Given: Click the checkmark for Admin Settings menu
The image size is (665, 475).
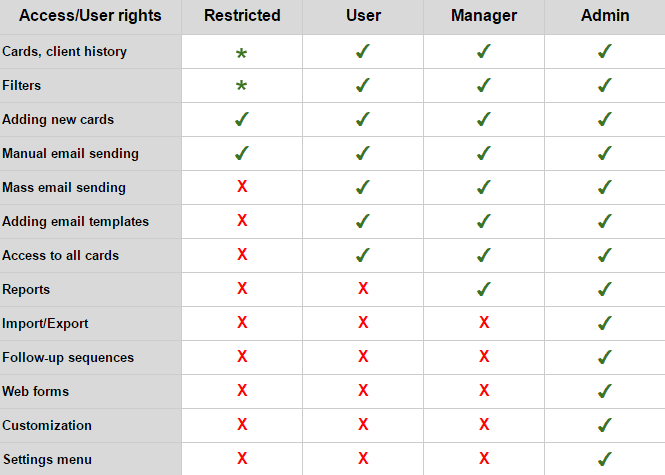Looking at the screenshot, I should [605, 459].
